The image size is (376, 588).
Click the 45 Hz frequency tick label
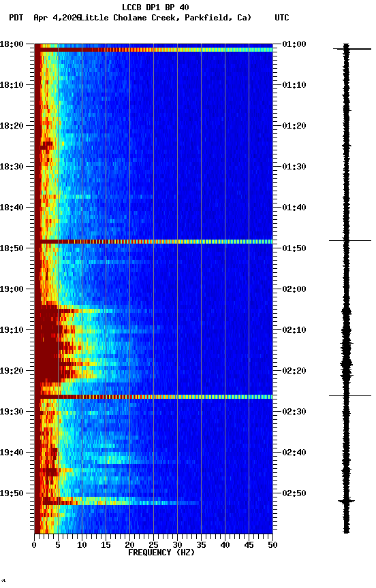click(x=249, y=545)
